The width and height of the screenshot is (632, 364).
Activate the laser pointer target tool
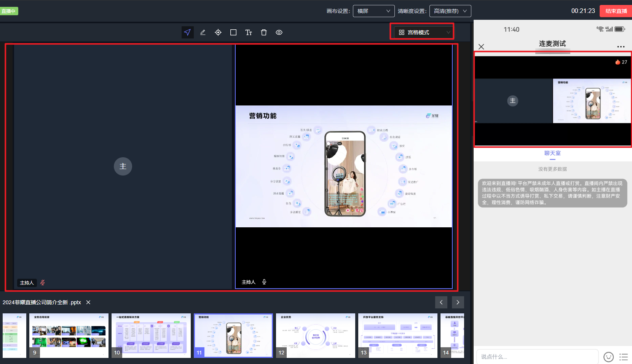click(218, 32)
